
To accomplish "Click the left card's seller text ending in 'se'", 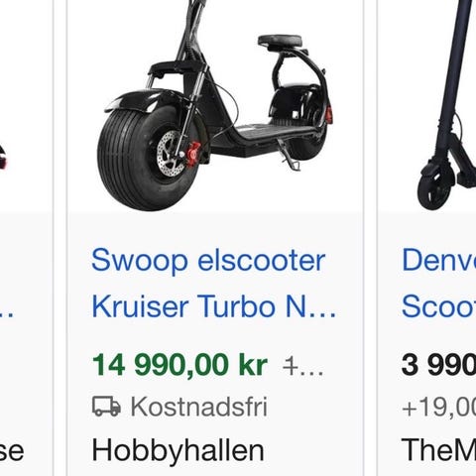I will 12,452.
